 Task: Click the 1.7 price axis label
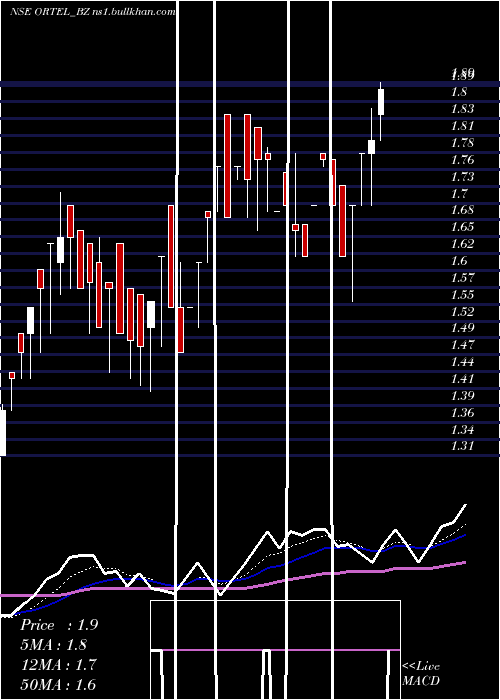coord(459,194)
